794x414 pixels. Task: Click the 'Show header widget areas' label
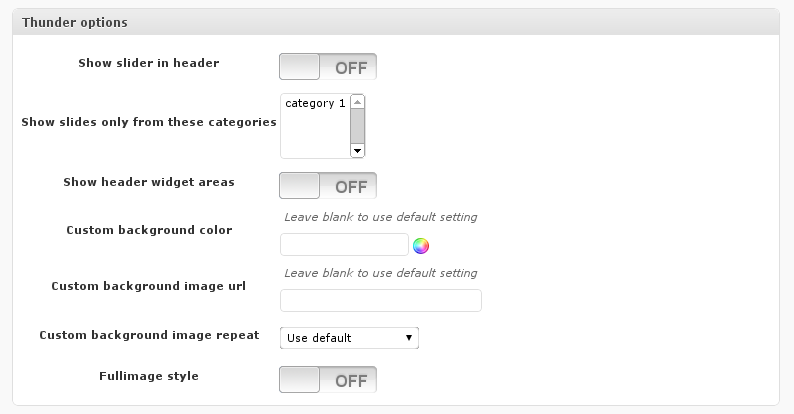click(x=149, y=182)
